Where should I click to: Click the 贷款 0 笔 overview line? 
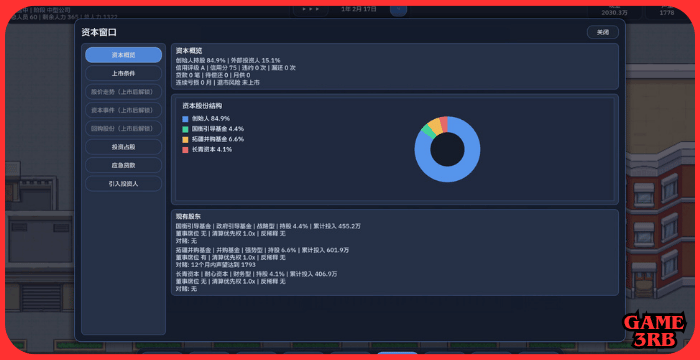(x=213, y=75)
